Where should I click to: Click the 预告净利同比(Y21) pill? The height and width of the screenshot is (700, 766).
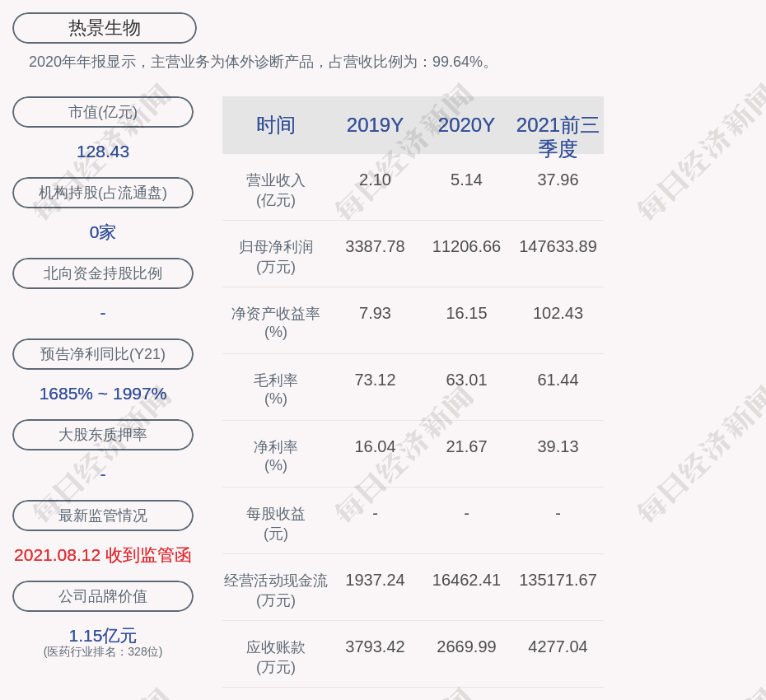pyautogui.click(x=103, y=353)
